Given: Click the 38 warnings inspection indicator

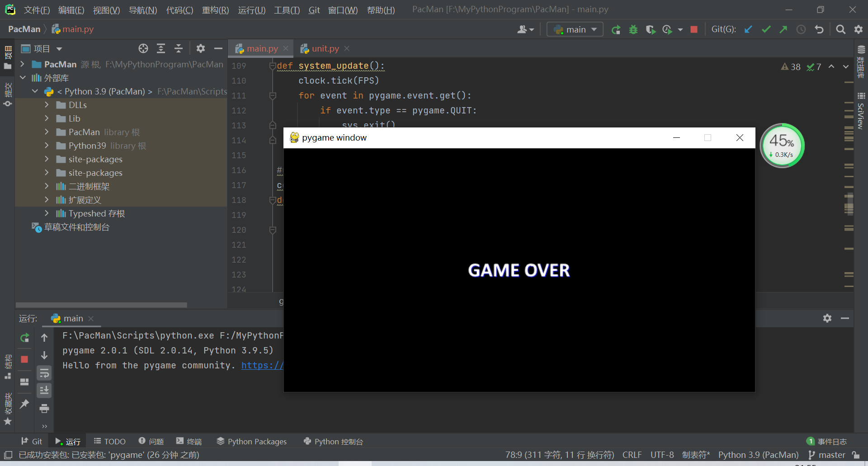Looking at the screenshot, I should (791, 67).
